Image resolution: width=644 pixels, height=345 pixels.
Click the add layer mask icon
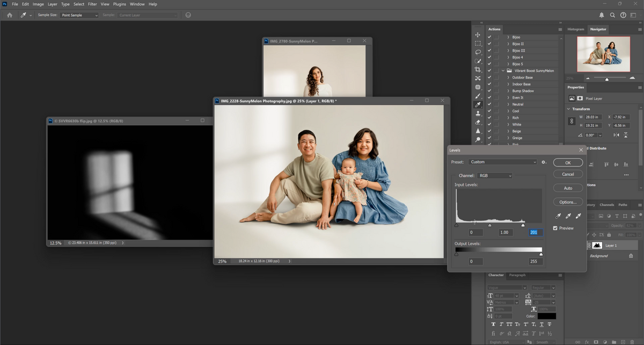(595, 341)
